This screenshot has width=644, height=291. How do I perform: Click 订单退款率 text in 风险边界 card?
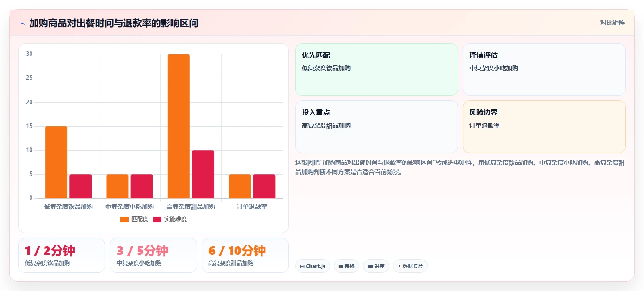(485, 125)
